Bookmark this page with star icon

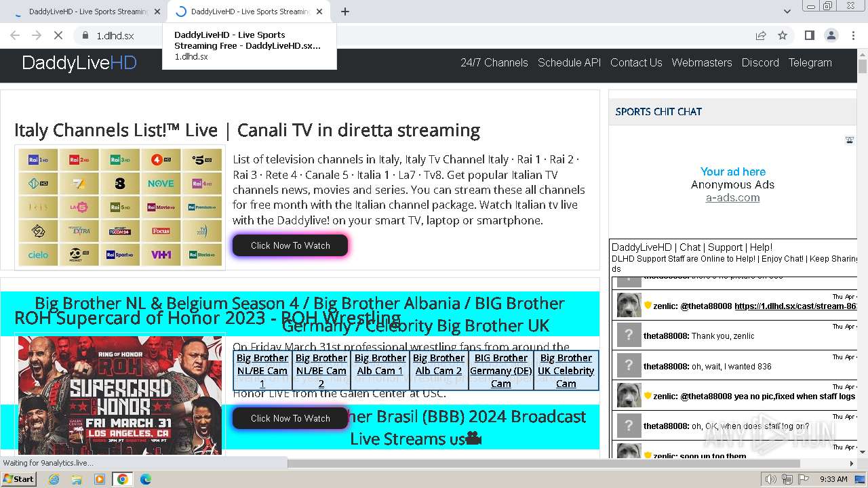(x=783, y=35)
